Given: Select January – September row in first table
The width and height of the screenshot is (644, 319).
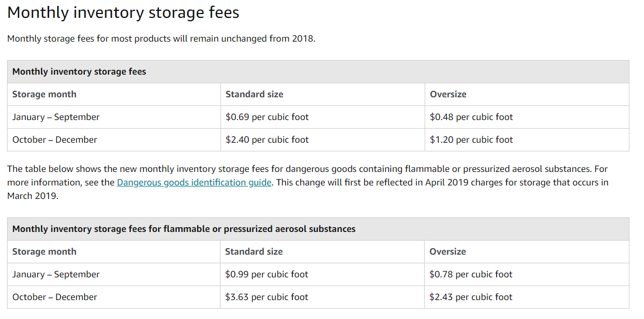Looking at the screenshot, I should pos(318,117).
